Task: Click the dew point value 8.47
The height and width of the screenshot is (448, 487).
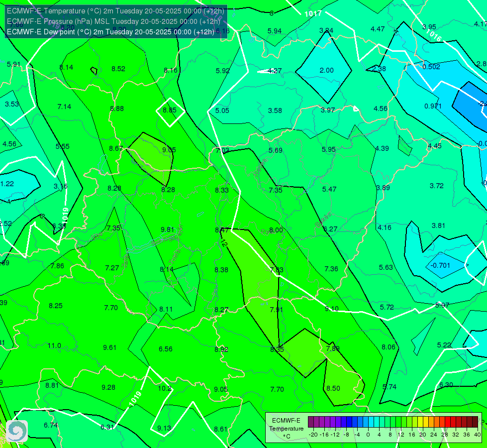Action: (x=222, y=230)
